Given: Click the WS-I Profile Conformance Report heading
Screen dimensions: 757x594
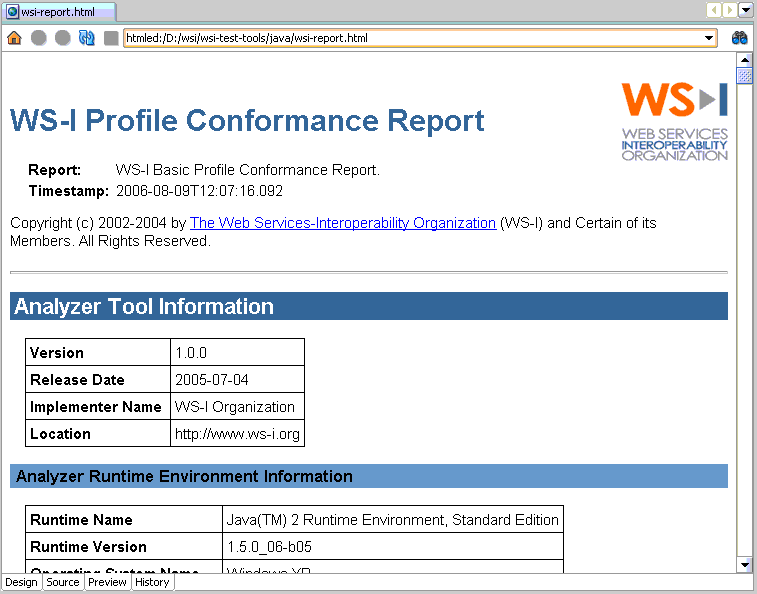Looking at the screenshot, I should click(x=247, y=120).
